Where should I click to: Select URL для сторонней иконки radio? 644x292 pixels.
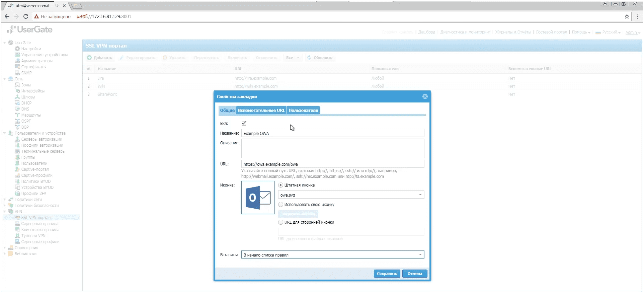coord(281,222)
